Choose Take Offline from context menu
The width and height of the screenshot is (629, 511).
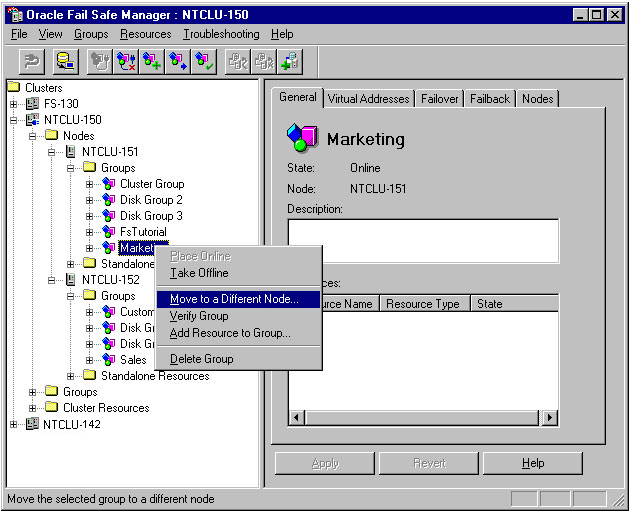(239, 273)
